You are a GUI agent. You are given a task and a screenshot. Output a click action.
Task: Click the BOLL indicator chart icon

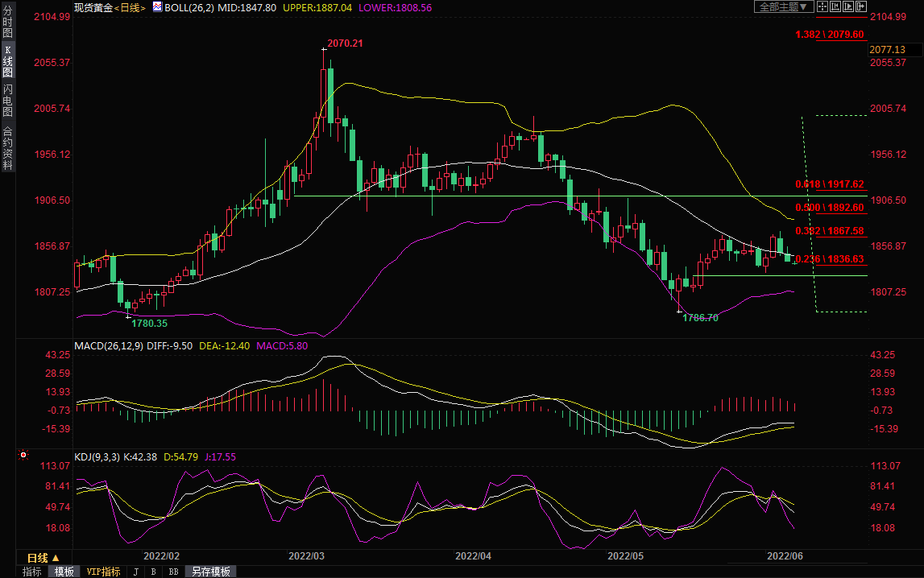point(157,7)
